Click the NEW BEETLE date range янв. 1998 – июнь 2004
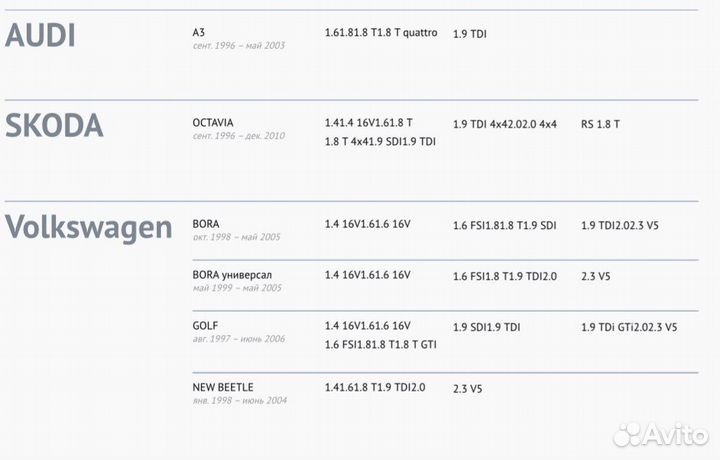 coord(239,400)
